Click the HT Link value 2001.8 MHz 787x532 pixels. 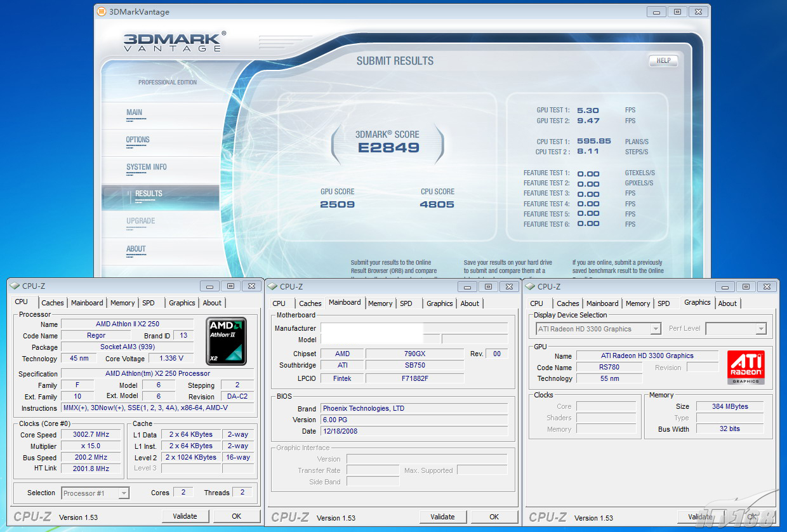(91, 469)
